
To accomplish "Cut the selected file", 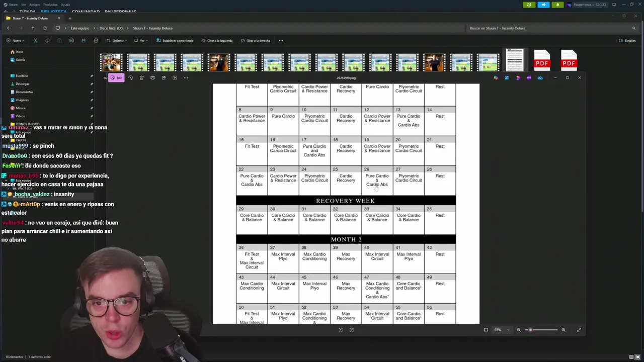I will (x=35, y=41).
